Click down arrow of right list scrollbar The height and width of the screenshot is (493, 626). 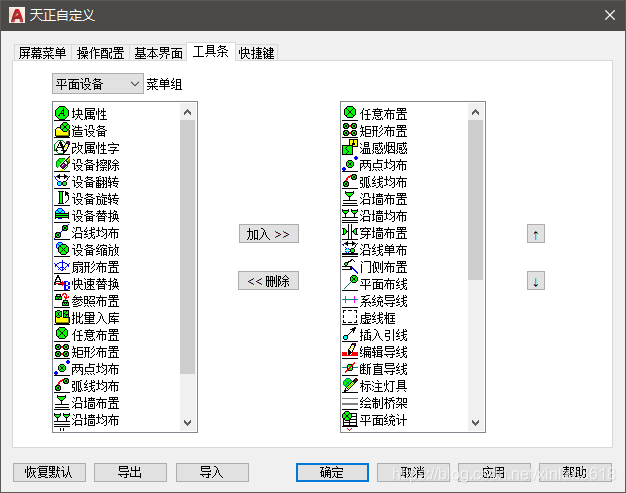[x=475, y=422]
